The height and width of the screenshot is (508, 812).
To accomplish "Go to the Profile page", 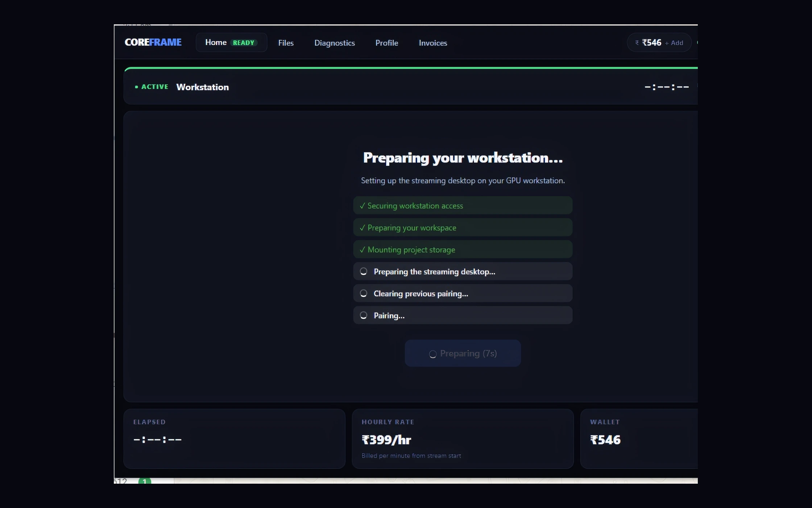I will click(386, 43).
